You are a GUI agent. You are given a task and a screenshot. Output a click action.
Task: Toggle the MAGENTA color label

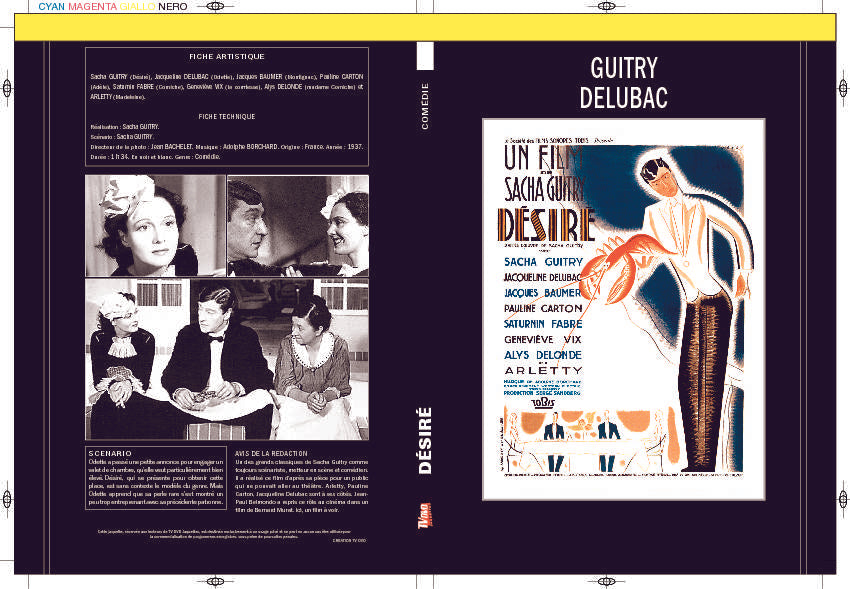[x=90, y=7]
